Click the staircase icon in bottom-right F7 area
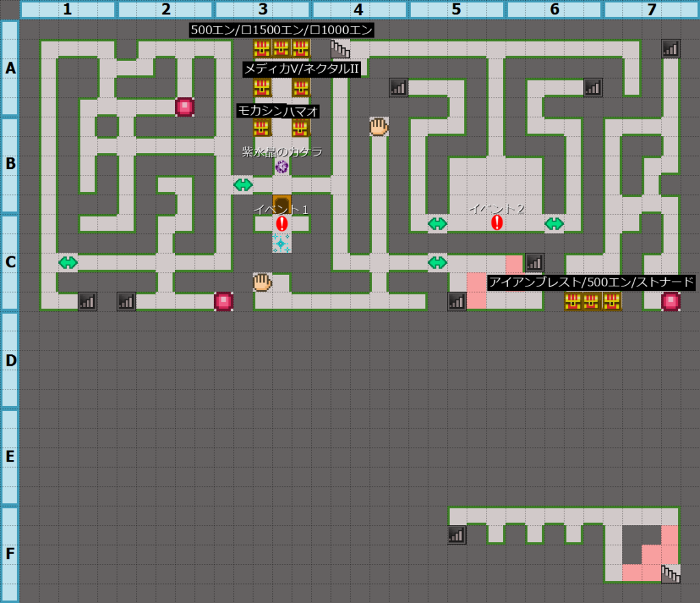 click(671, 574)
